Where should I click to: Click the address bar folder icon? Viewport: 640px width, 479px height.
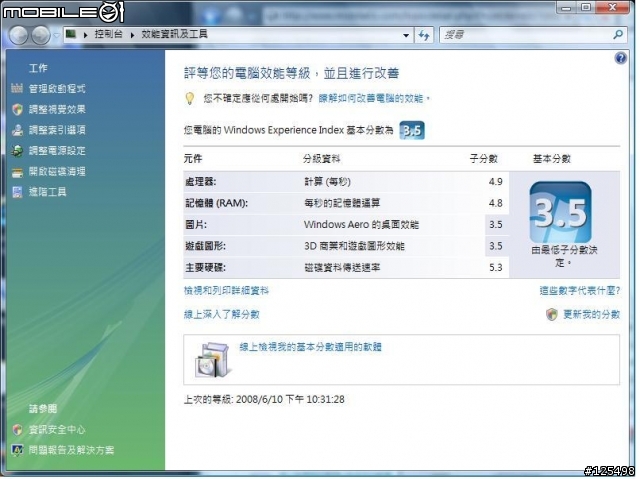(71, 34)
